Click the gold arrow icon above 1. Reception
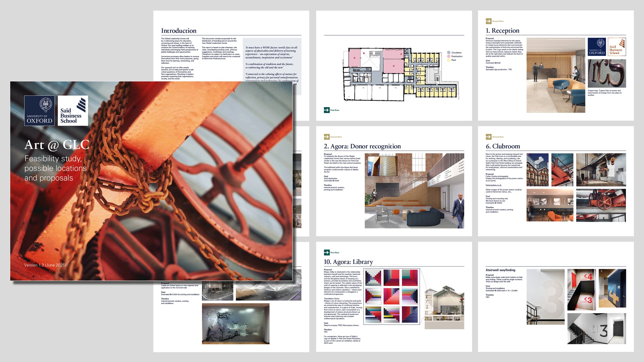The height and width of the screenshot is (362, 644). [x=488, y=21]
